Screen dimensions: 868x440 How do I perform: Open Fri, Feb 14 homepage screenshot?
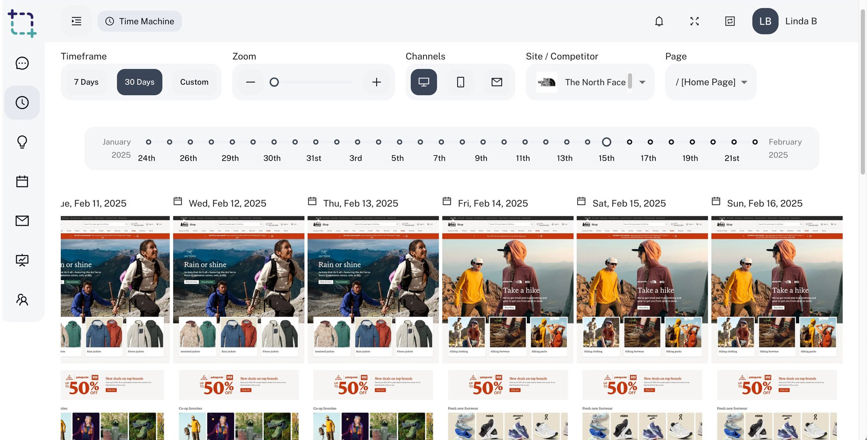pos(508,328)
